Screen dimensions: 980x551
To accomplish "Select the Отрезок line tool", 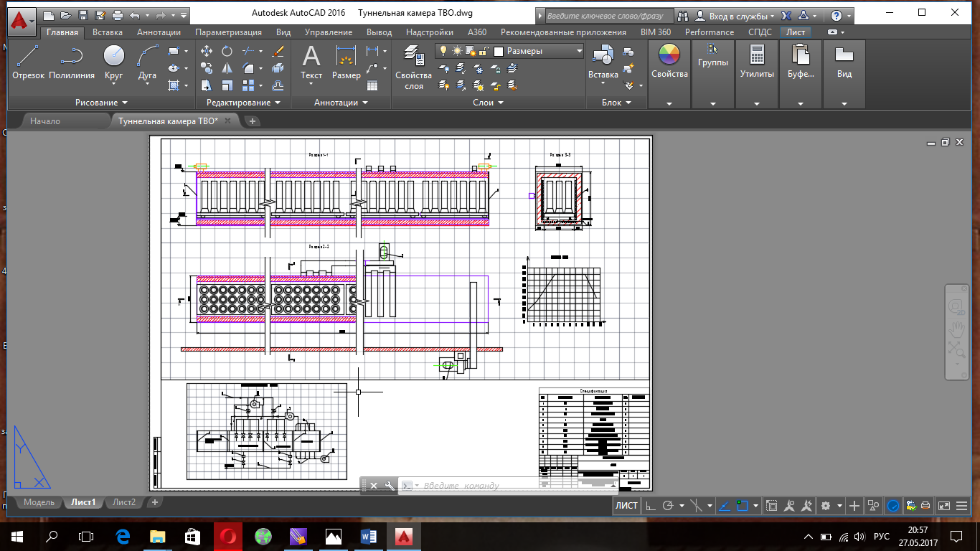I will click(x=28, y=62).
